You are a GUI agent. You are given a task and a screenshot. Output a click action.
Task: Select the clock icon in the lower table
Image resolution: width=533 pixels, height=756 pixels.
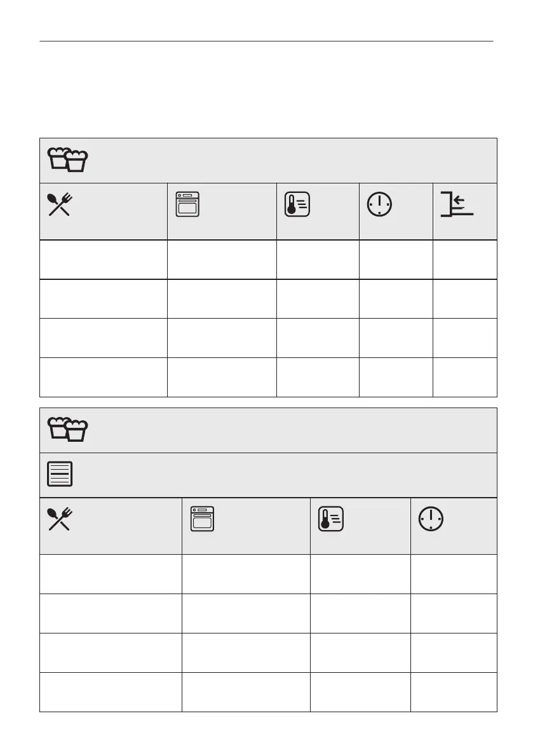(431, 519)
